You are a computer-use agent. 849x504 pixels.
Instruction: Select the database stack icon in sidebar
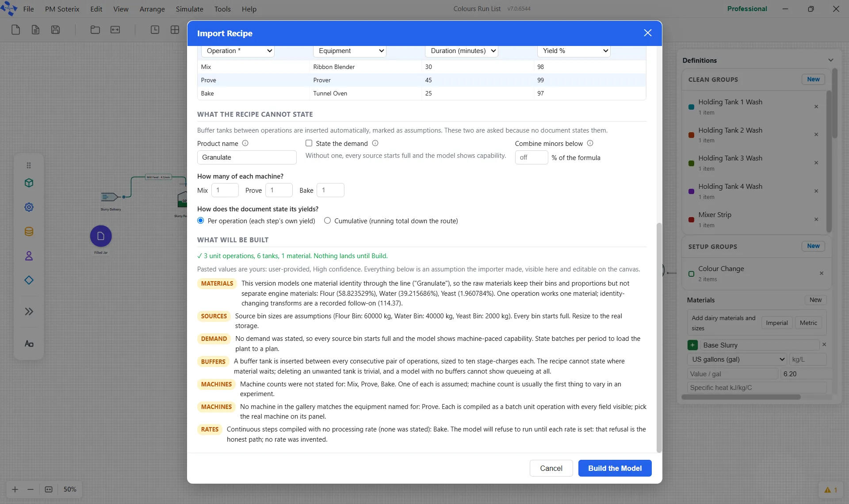pyautogui.click(x=29, y=231)
